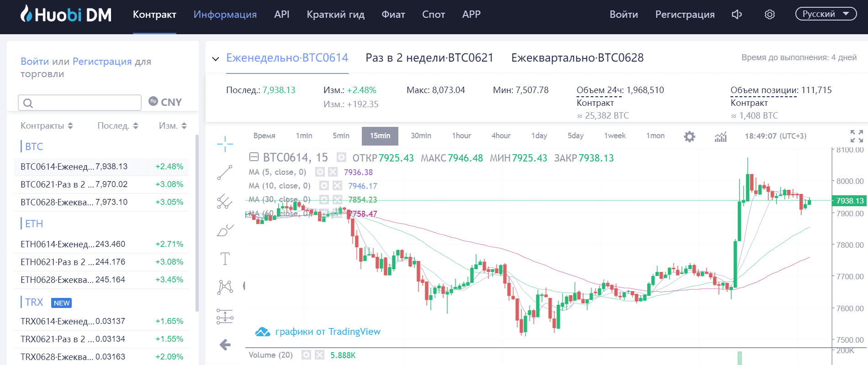Sort by Контракты column
The width and height of the screenshot is (868, 365).
[x=47, y=126]
